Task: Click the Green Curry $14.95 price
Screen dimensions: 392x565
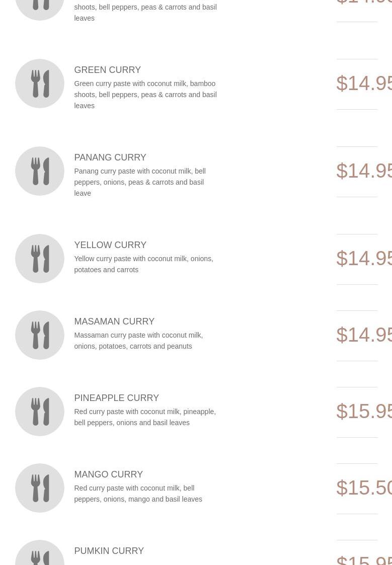Action: [x=364, y=84]
